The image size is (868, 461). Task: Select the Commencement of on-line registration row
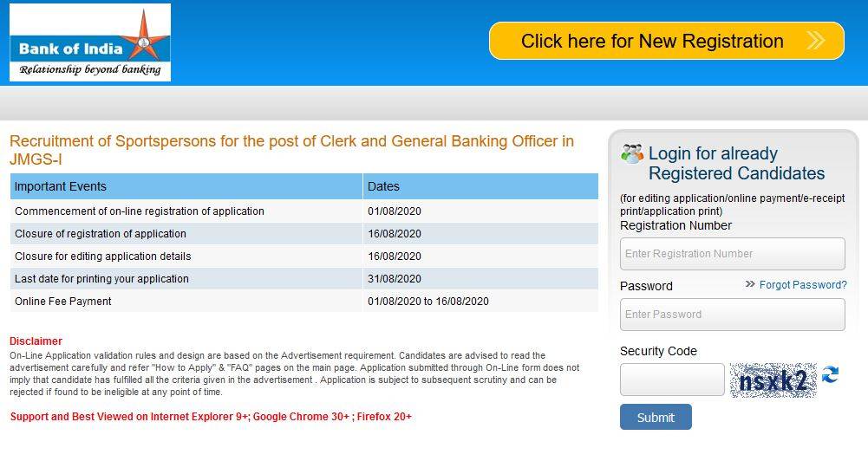303,211
